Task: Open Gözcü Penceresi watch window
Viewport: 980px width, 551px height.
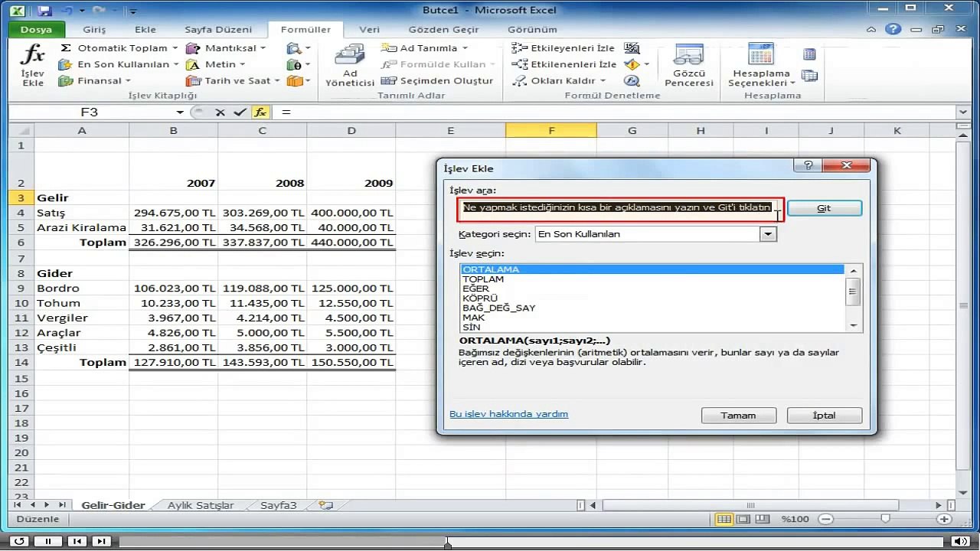Action: [x=688, y=66]
